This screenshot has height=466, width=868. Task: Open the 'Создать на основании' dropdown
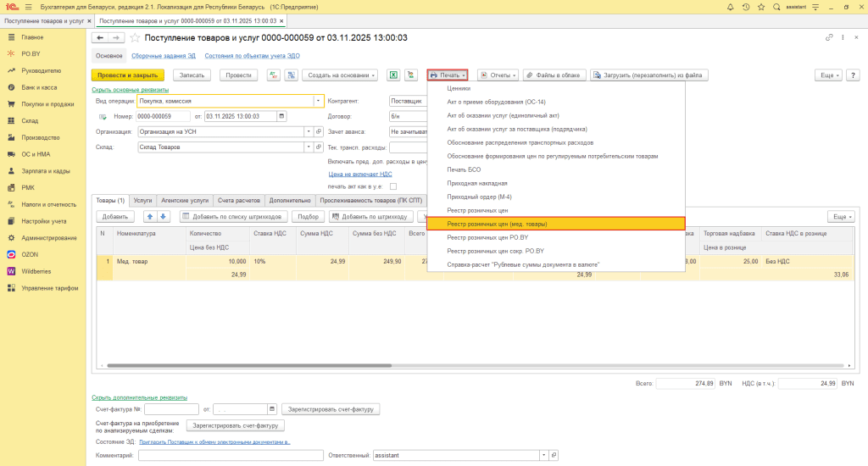340,75
